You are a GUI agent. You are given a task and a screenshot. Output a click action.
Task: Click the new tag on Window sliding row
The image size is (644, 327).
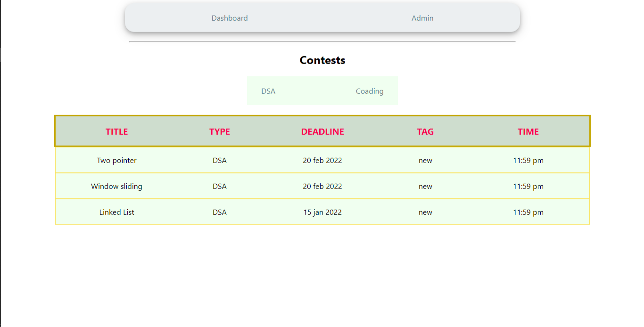coord(425,186)
